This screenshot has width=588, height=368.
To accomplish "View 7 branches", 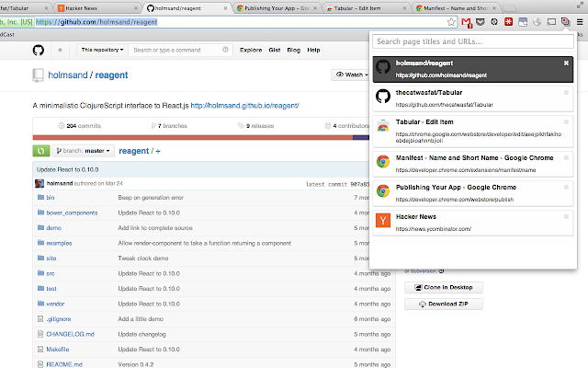I will [x=169, y=126].
